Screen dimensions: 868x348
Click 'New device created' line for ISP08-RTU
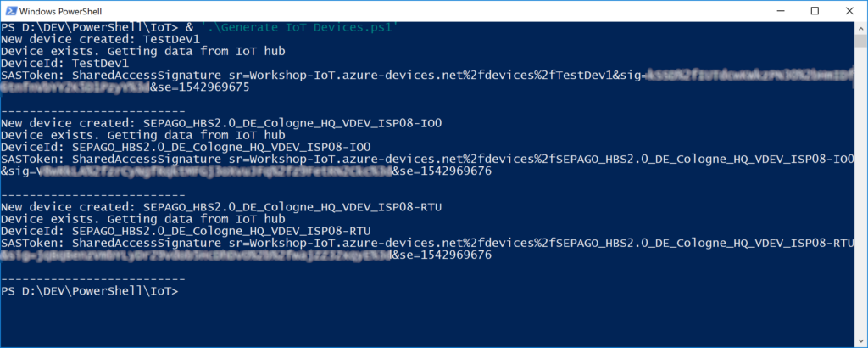click(x=221, y=207)
